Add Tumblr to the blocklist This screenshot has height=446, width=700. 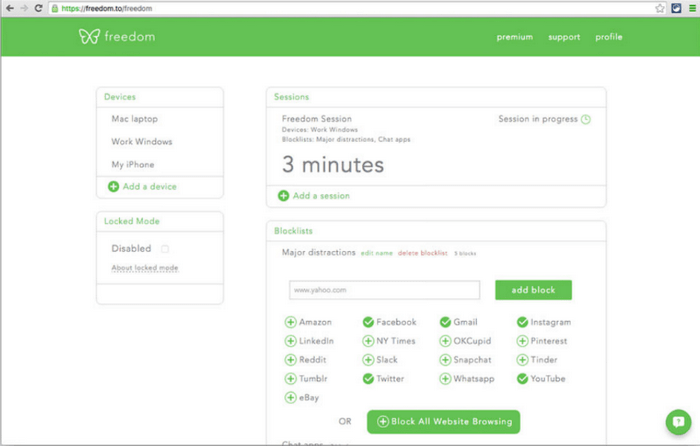(x=290, y=379)
